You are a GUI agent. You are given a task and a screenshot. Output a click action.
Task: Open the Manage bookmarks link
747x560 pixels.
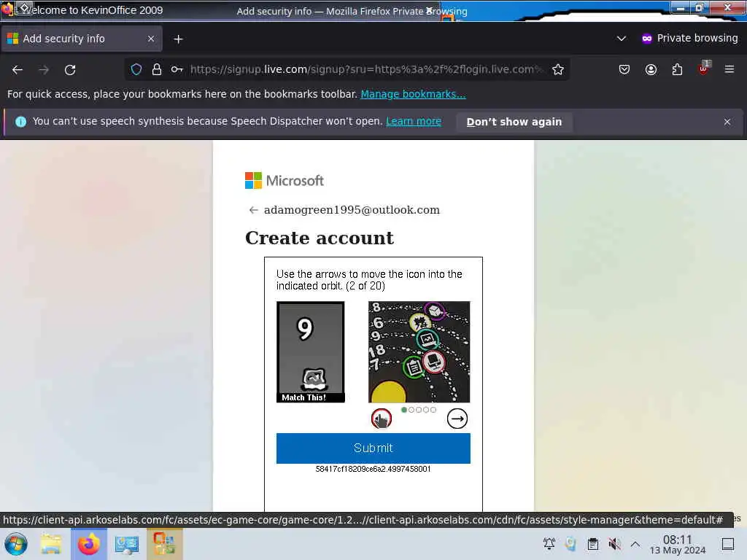[413, 94]
